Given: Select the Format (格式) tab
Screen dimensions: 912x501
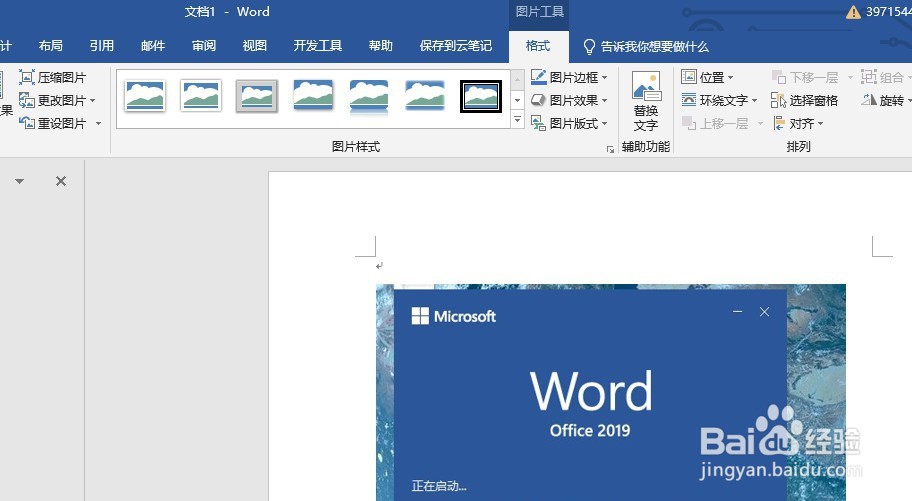Looking at the screenshot, I should click(538, 46).
